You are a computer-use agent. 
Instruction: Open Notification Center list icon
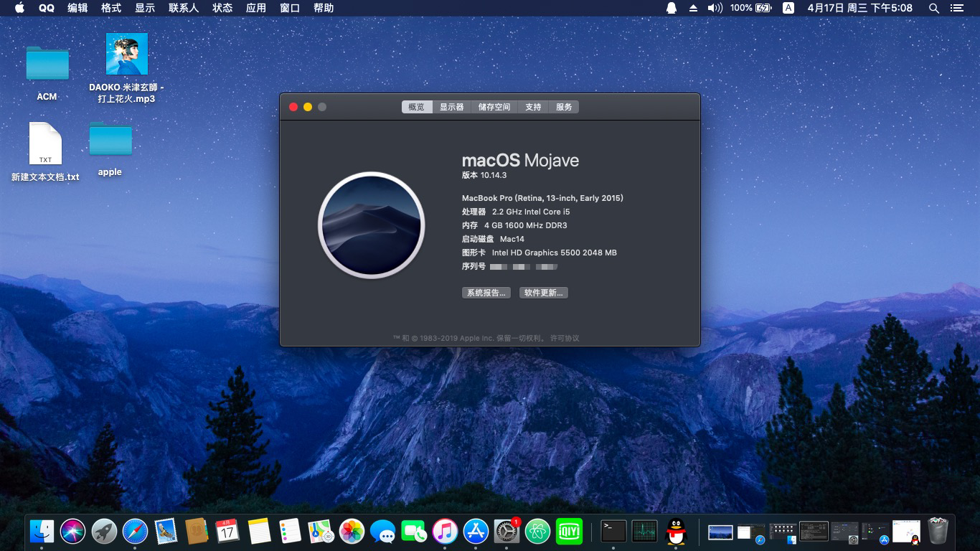point(956,8)
